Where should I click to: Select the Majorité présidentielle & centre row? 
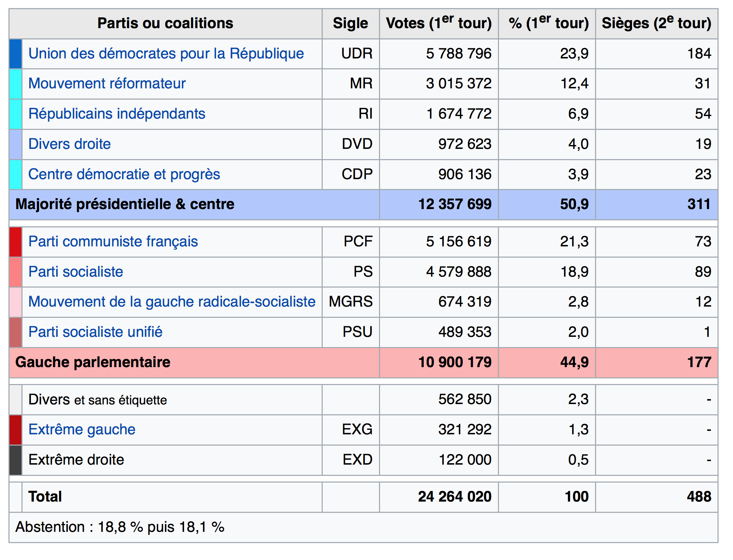pyautogui.click(x=364, y=205)
